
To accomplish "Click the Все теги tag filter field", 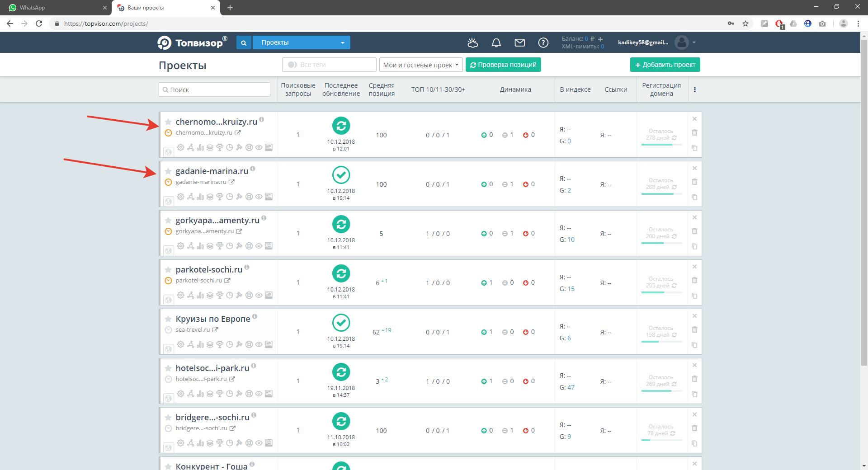I will pyautogui.click(x=329, y=65).
